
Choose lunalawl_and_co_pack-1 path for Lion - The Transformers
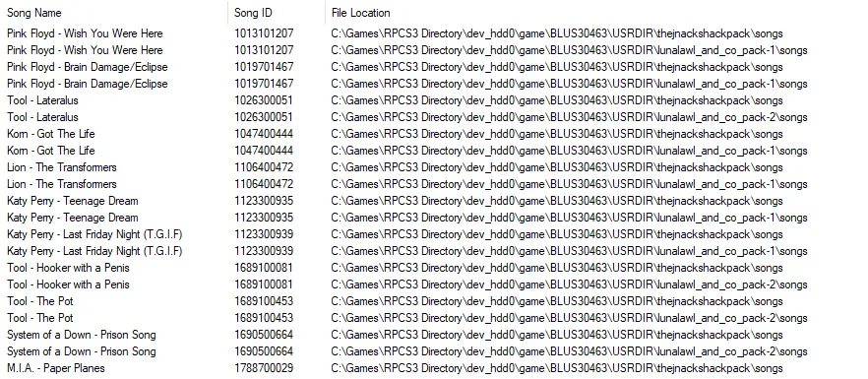569,184
